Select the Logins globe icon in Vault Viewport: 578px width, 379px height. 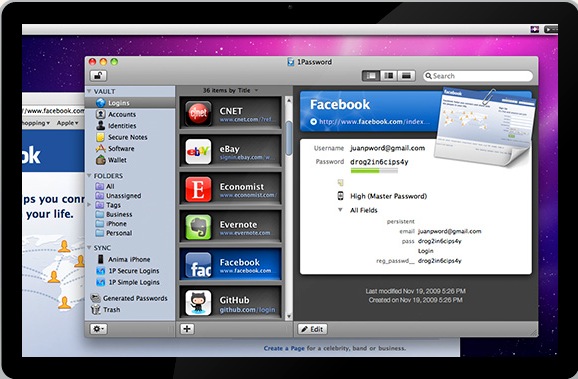[100, 103]
